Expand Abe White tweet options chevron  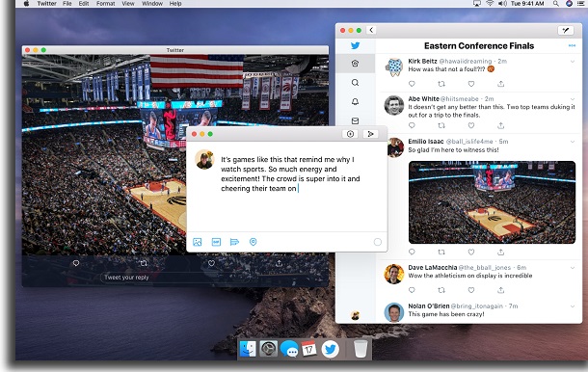(573, 99)
